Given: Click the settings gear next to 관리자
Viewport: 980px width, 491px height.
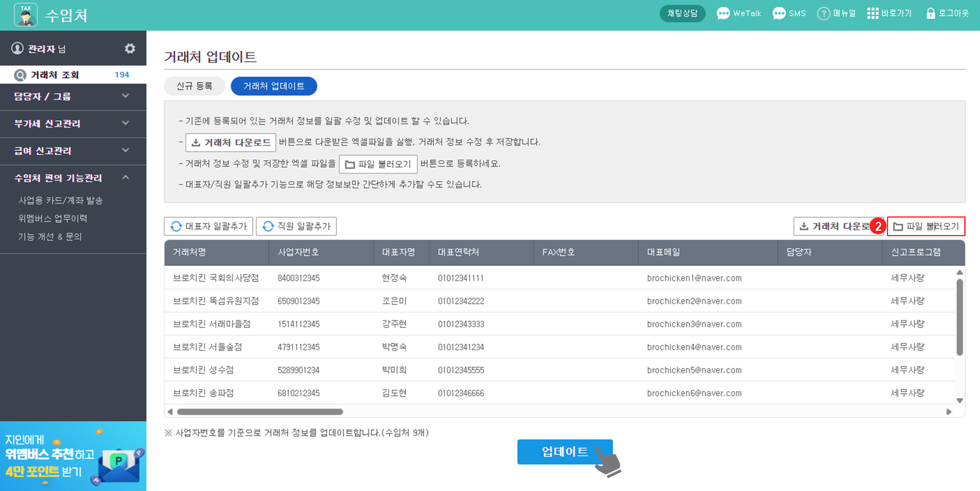Looking at the screenshot, I should [130, 48].
